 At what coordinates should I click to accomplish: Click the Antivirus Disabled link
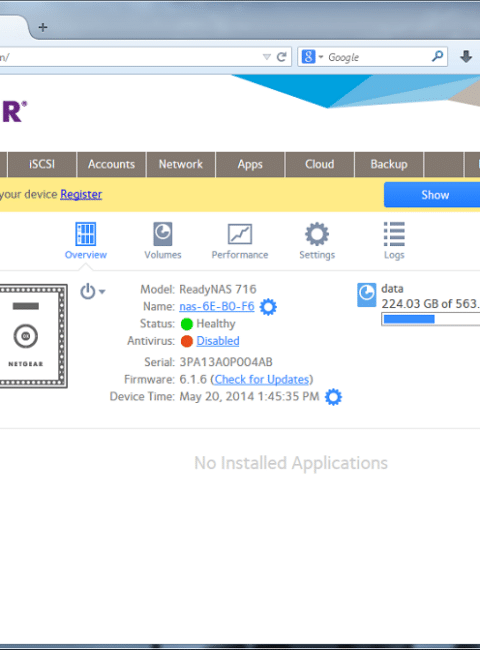coord(218,341)
